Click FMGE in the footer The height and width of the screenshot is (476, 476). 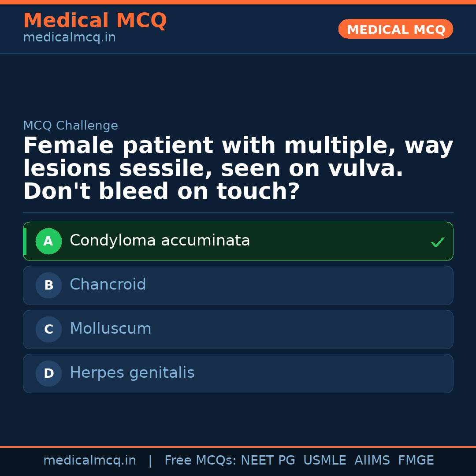[x=416, y=461]
